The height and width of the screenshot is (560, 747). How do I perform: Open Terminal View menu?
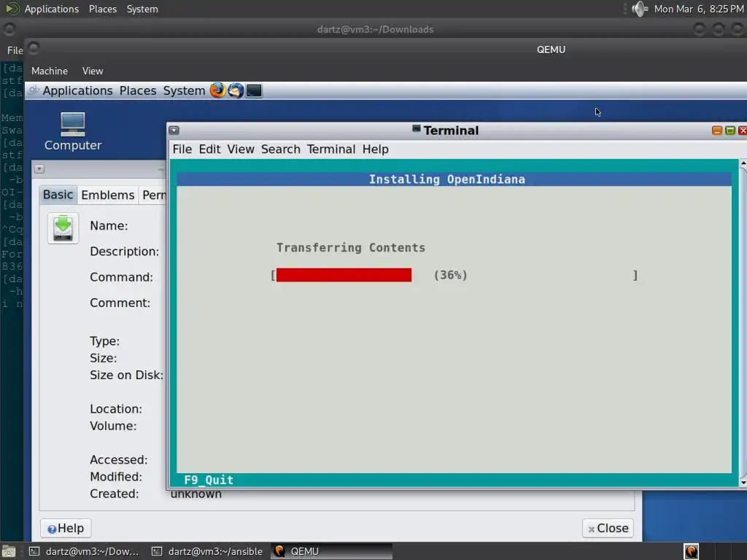[241, 149]
